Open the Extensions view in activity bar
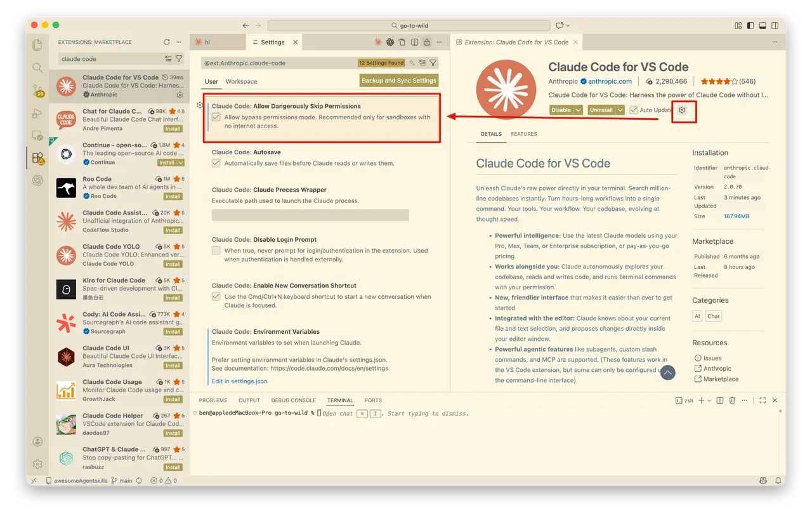Image resolution: width=812 pixels, height=521 pixels. coord(37,157)
